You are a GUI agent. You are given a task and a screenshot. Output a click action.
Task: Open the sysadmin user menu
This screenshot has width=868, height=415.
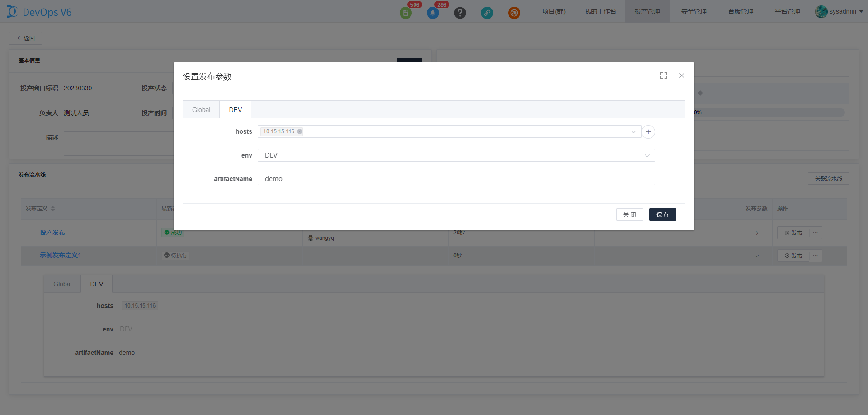coord(839,11)
